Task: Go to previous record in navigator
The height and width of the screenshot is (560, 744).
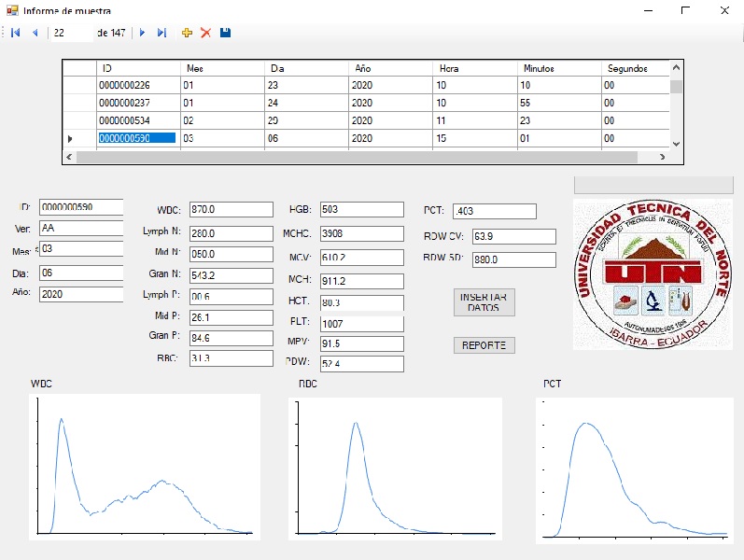Action: [35, 33]
